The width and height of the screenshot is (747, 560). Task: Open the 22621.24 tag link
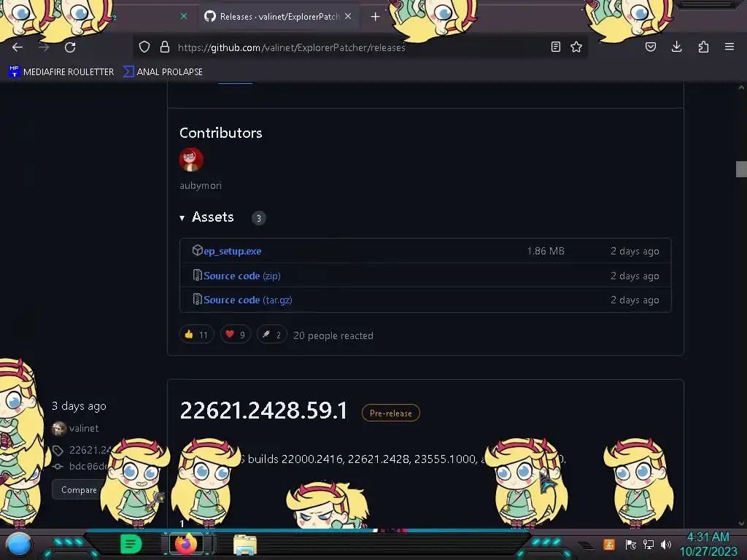click(x=90, y=450)
